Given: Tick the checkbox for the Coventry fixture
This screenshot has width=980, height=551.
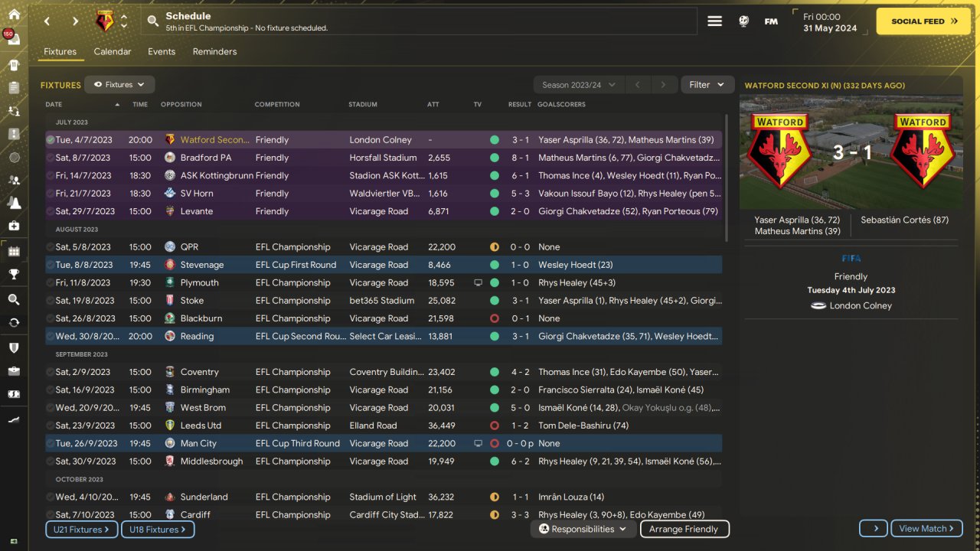Looking at the screenshot, I should pyautogui.click(x=50, y=372).
